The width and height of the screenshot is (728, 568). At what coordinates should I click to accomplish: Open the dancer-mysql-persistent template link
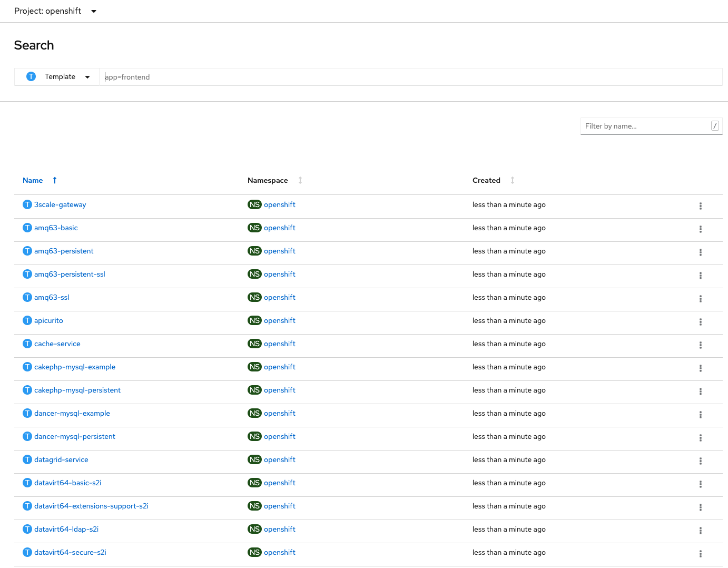click(75, 436)
